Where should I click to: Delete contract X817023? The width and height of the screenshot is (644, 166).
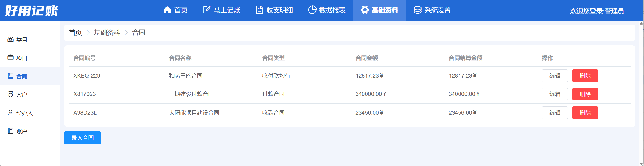click(x=585, y=94)
